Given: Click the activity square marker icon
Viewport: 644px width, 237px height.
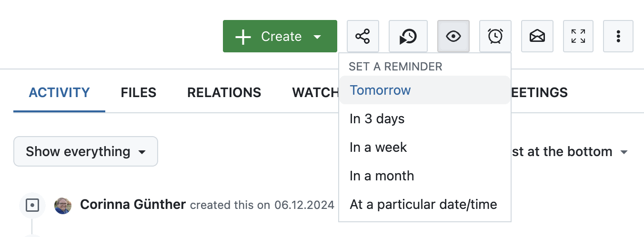Looking at the screenshot, I should coord(32,205).
